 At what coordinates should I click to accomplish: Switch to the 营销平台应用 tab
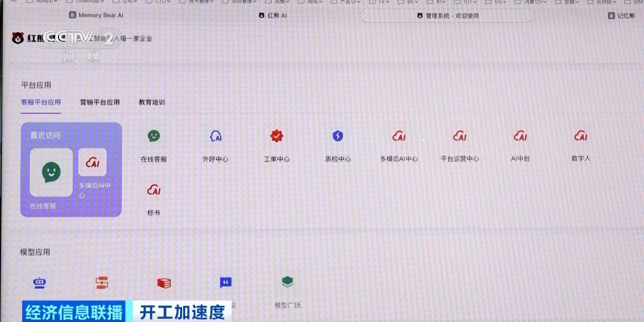point(100,102)
